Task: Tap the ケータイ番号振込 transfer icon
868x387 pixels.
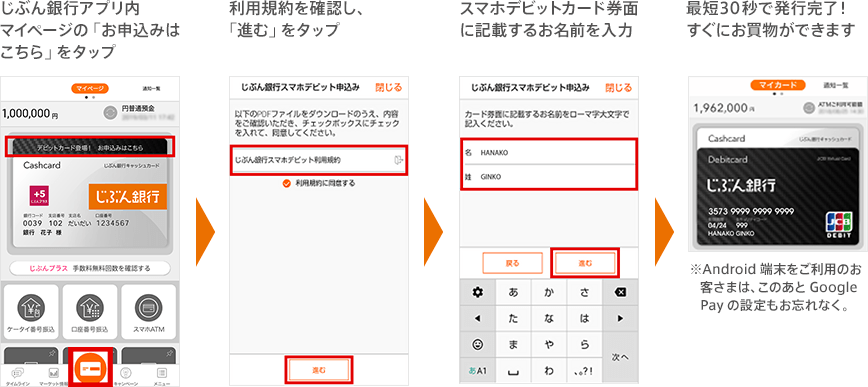Action: [31, 312]
